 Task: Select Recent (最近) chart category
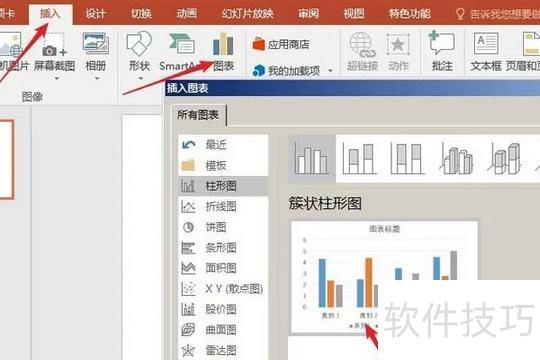click(x=223, y=145)
